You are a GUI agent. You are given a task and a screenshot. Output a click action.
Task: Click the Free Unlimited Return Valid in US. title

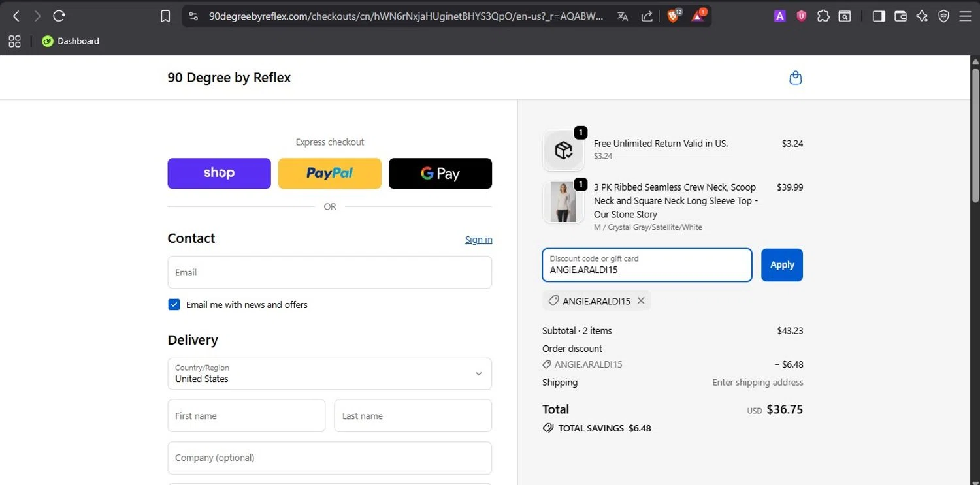pos(661,144)
